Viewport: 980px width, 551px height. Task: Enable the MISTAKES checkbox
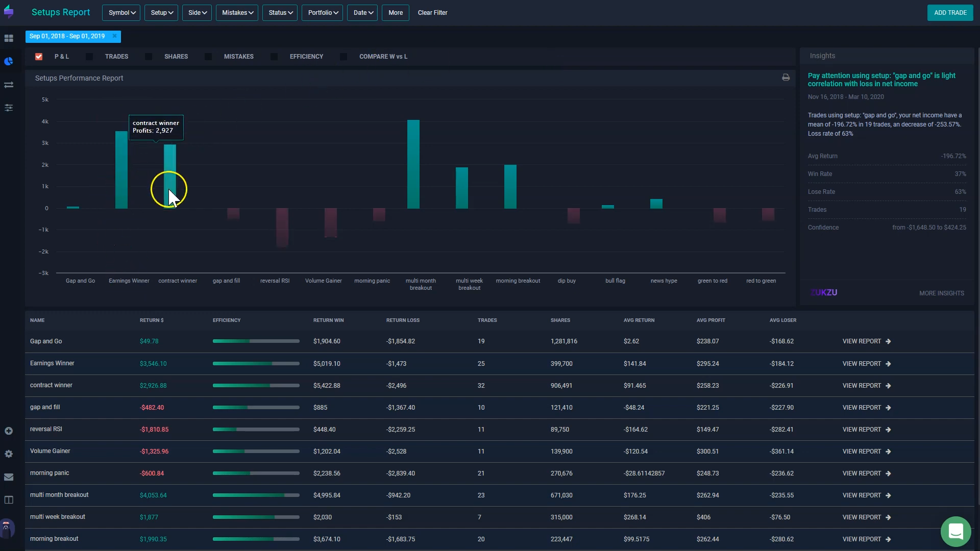(x=208, y=57)
